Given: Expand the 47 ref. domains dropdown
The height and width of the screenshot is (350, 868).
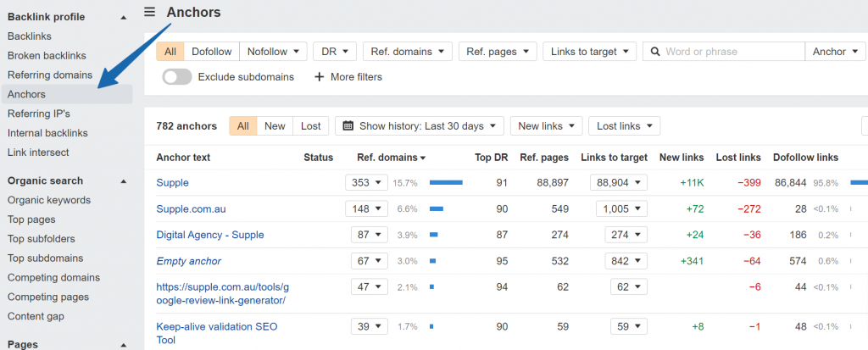Looking at the screenshot, I should (x=370, y=286).
